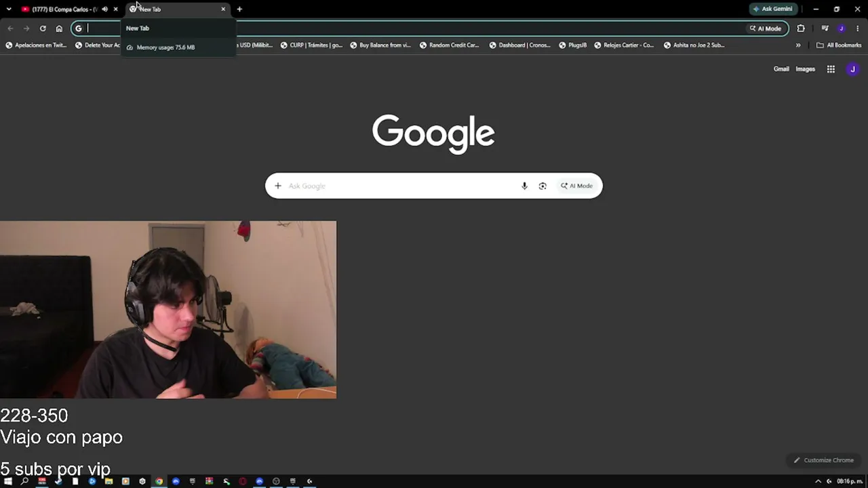This screenshot has height=488, width=868.
Task: Open the Delete Your Ac... bookmark
Action: point(98,45)
